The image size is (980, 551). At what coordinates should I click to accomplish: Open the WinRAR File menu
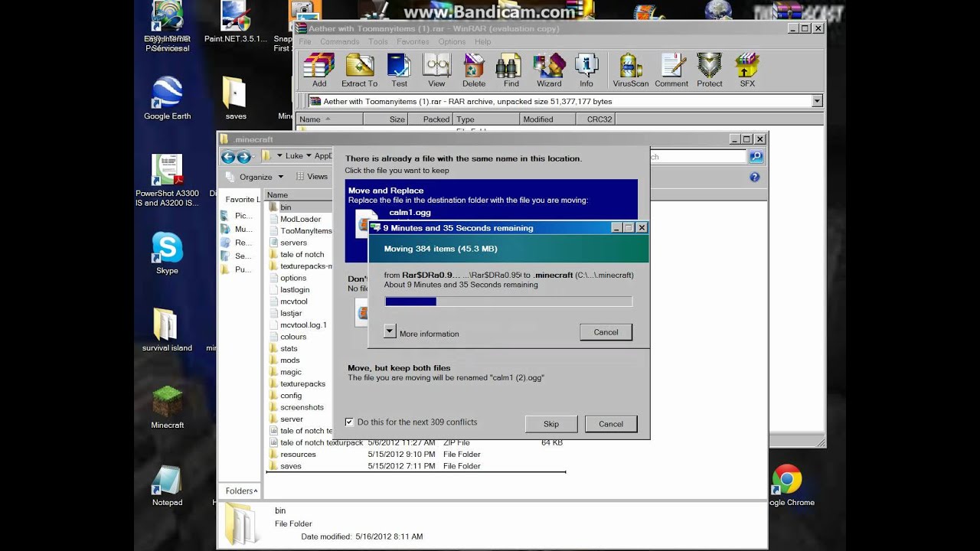coord(305,41)
